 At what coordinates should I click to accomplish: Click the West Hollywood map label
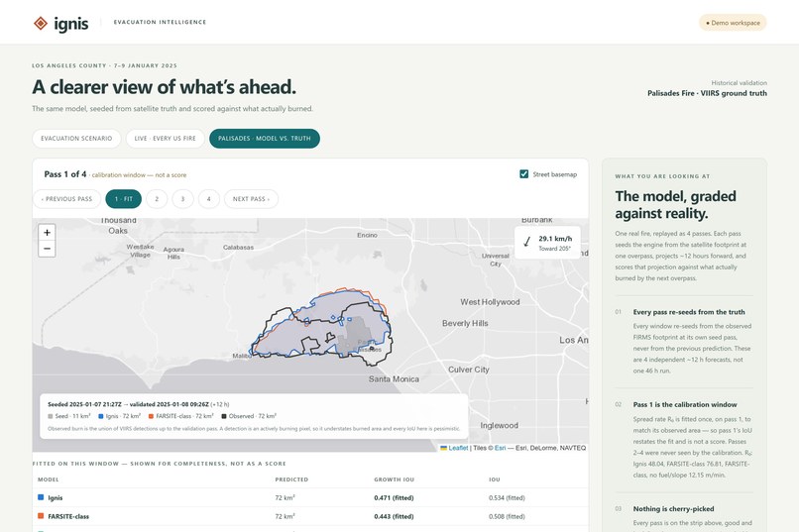490,302
